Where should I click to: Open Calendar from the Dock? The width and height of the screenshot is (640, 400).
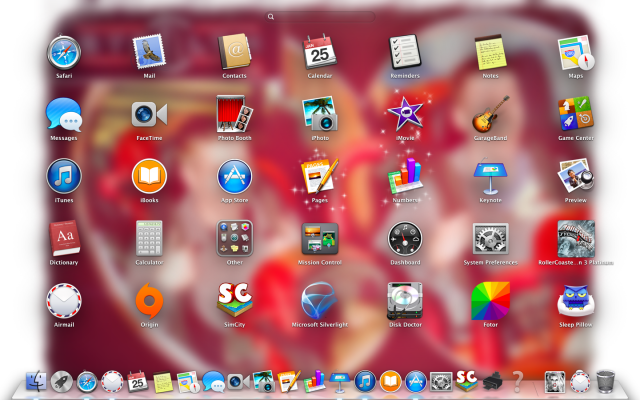point(138,382)
